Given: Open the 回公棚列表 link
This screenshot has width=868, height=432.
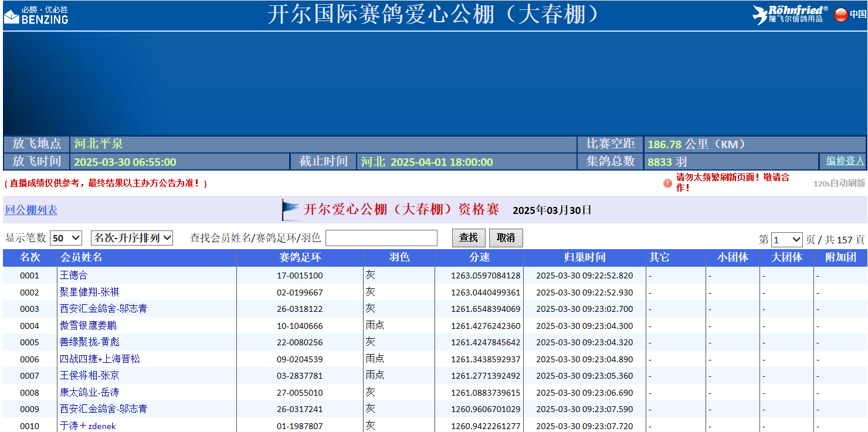Looking at the screenshot, I should [x=32, y=210].
